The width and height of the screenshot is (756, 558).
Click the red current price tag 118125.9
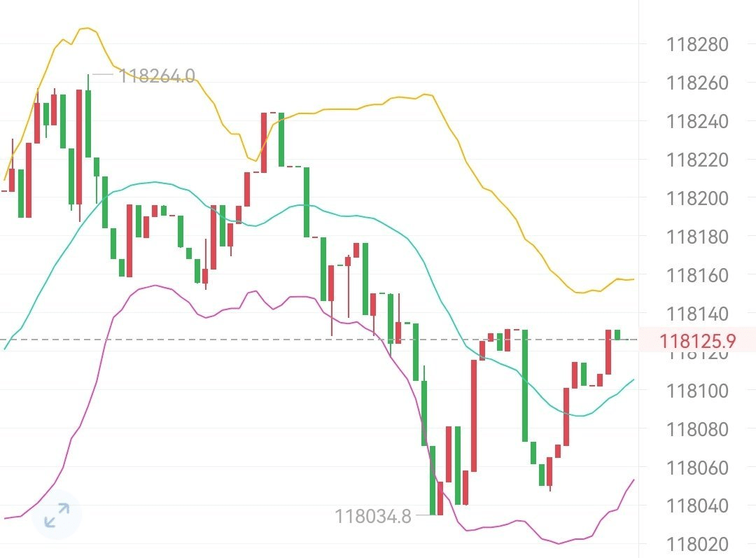coord(697,342)
